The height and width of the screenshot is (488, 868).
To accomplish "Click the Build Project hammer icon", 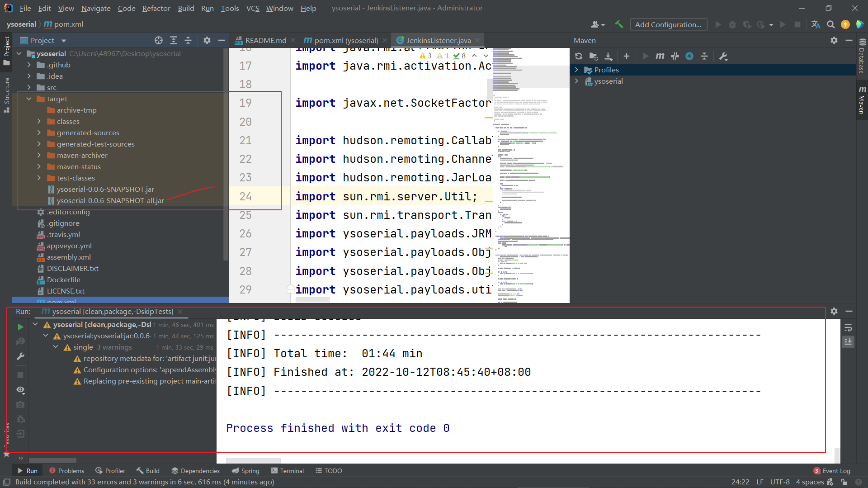I will point(619,24).
